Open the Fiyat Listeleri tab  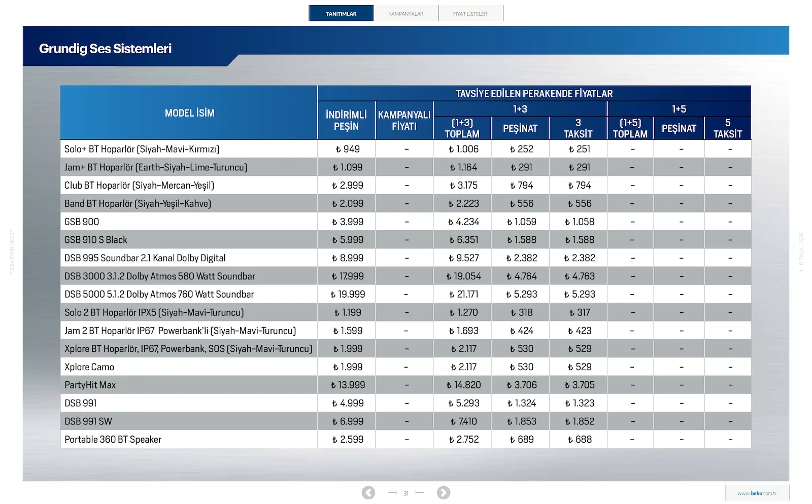(471, 13)
